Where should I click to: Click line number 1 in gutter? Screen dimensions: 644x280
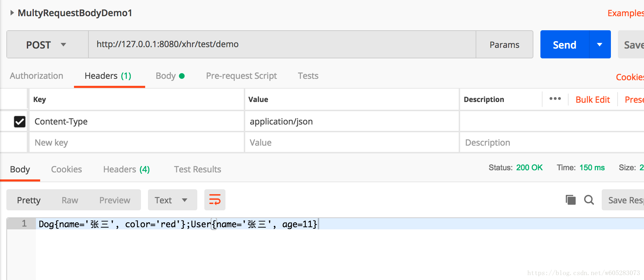point(24,223)
